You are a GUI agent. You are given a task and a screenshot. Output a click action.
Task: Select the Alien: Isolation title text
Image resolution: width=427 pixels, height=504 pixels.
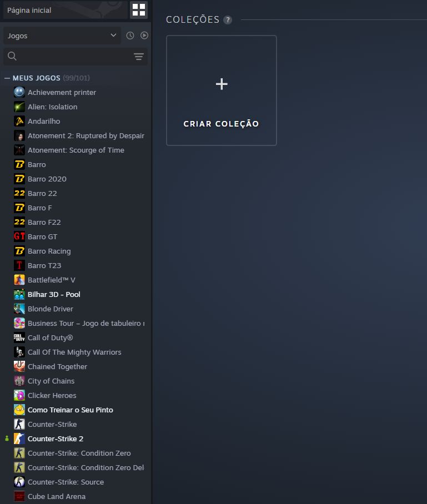click(x=52, y=107)
